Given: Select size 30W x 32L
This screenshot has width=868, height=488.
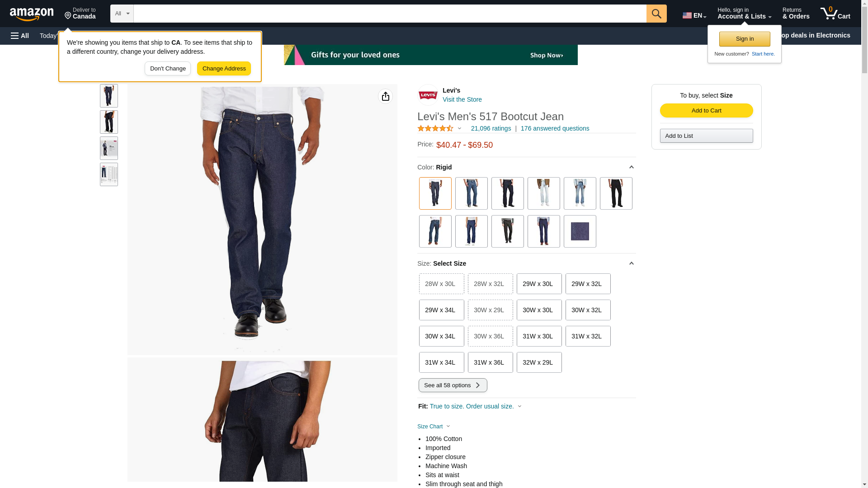Looking at the screenshot, I should (x=588, y=310).
